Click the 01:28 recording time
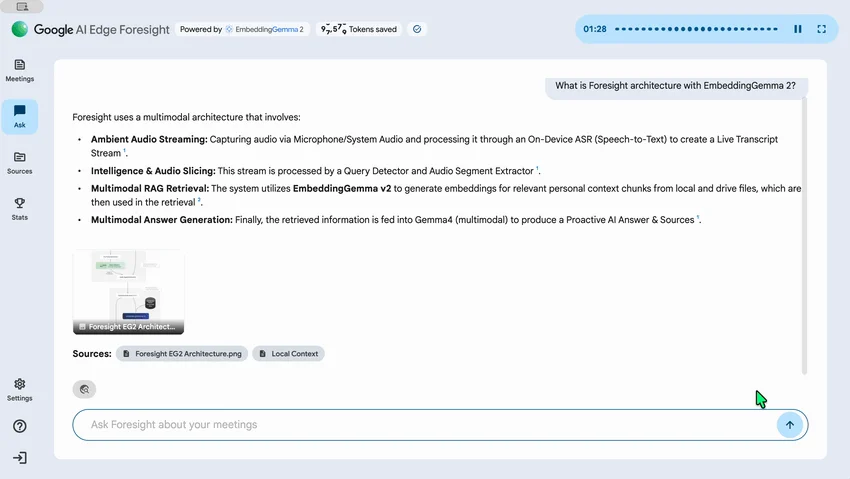850x479 pixels. tap(595, 29)
